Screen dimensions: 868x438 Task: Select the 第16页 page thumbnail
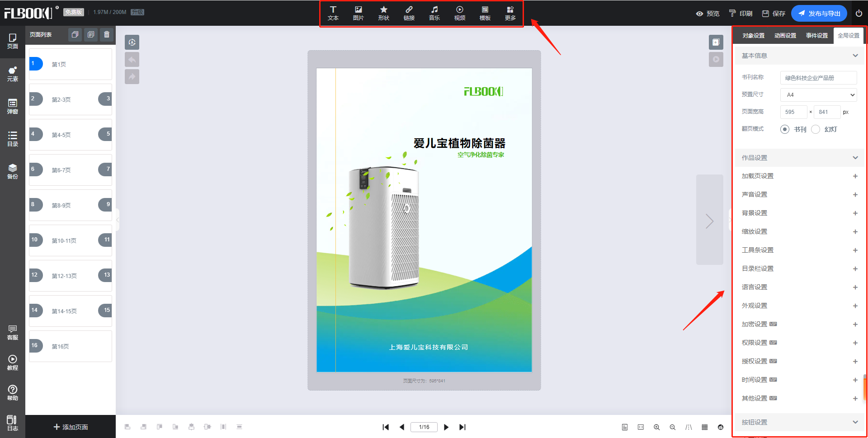coord(71,346)
